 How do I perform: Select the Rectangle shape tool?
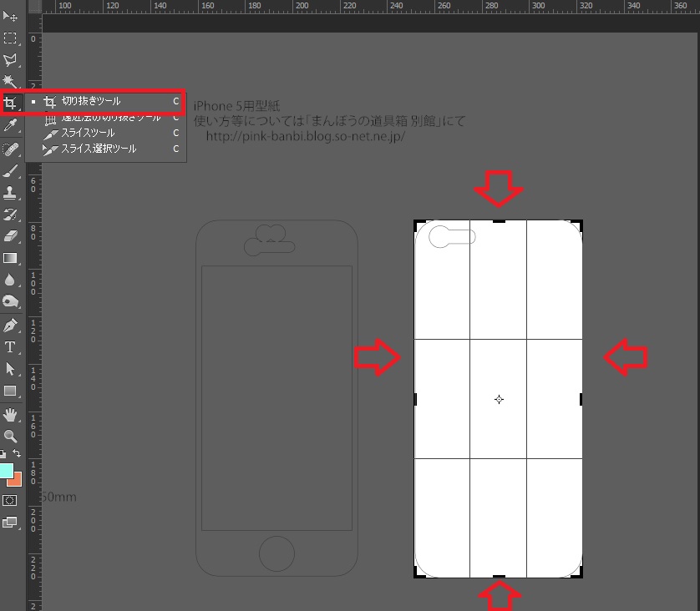[x=10, y=391]
